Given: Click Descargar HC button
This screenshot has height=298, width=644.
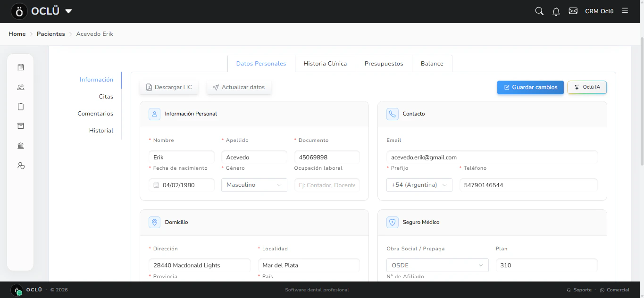Looking at the screenshot, I should coord(169,87).
